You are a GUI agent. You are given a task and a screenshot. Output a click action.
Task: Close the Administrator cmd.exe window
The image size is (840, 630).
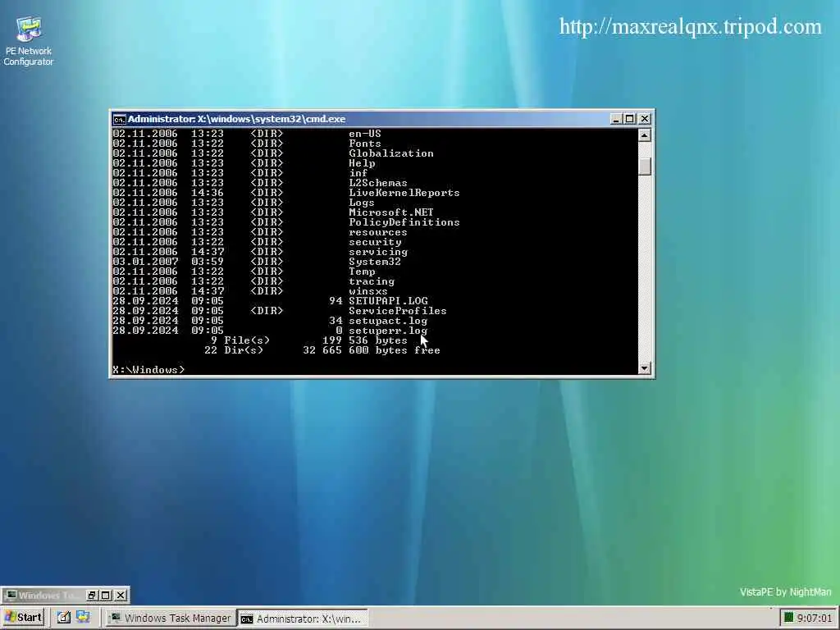click(x=645, y=119)
